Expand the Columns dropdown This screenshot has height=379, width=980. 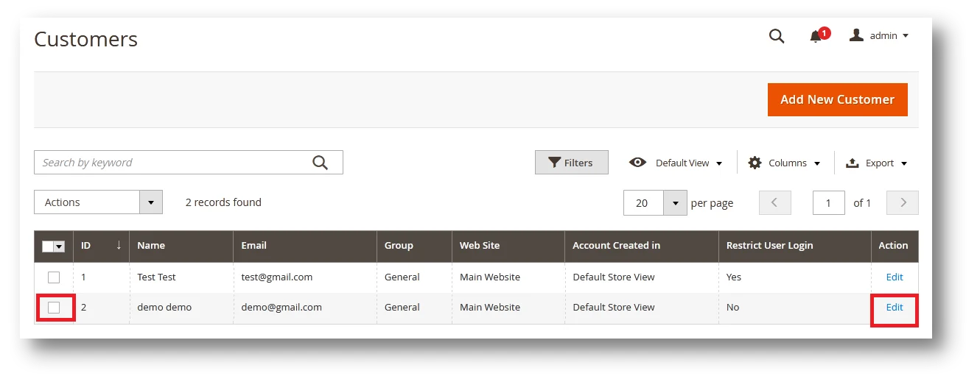click(x=784, y=163)
